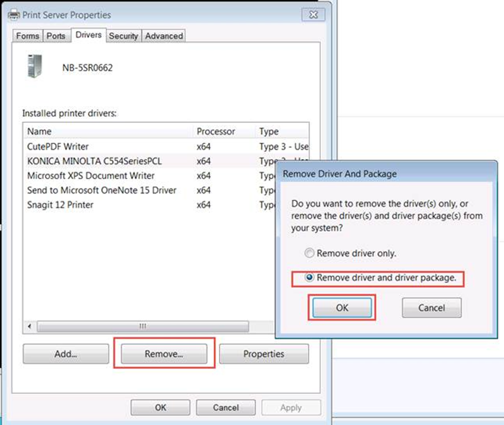Open driver Properties button

coord(264,354)
